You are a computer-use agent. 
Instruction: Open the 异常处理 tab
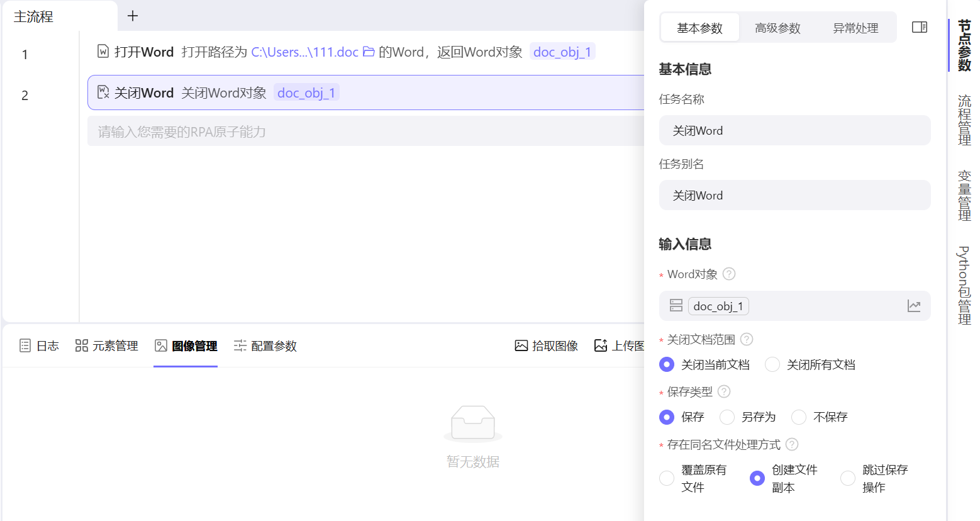[x=855, y=27]
